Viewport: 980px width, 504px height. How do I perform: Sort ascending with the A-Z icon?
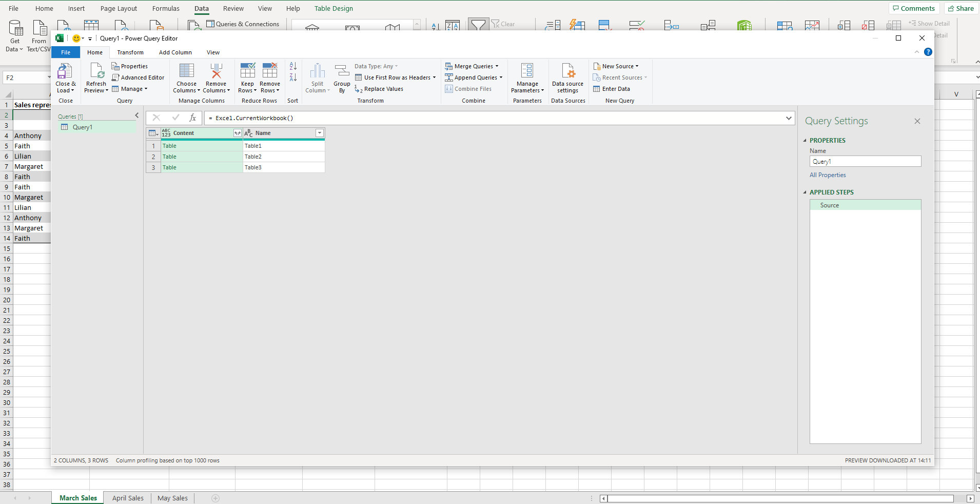click(292, 66)
